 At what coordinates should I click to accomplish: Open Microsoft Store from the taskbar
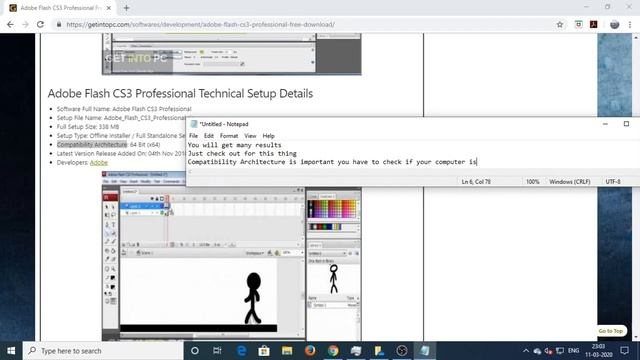[x=264, y=351]
